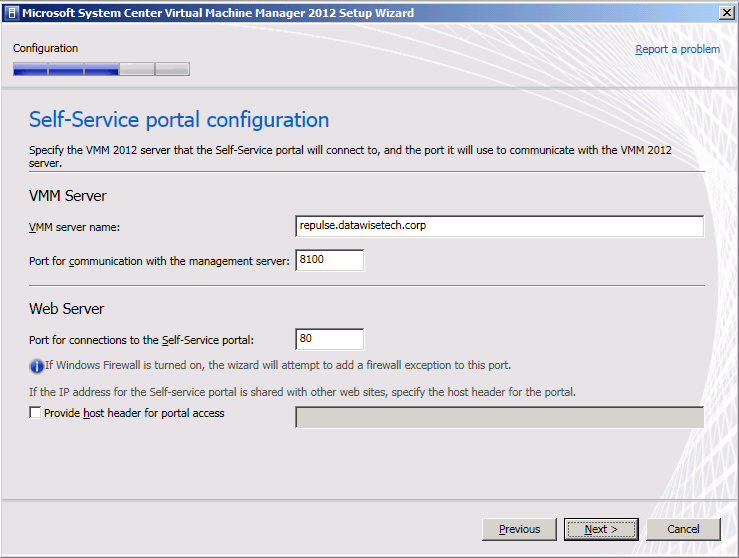
Task: Open the Report a problem link
Action: pyautogui.click(x=677, y=49)
